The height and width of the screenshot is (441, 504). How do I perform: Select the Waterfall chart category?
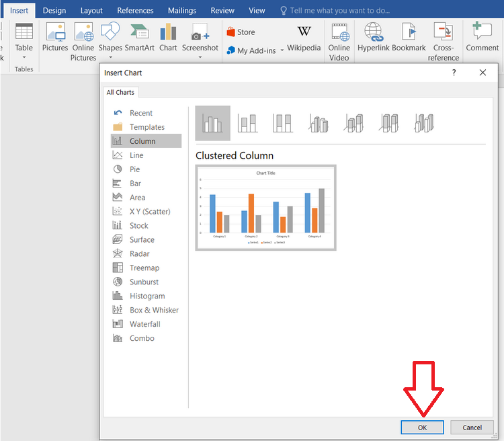pos(146,324)
